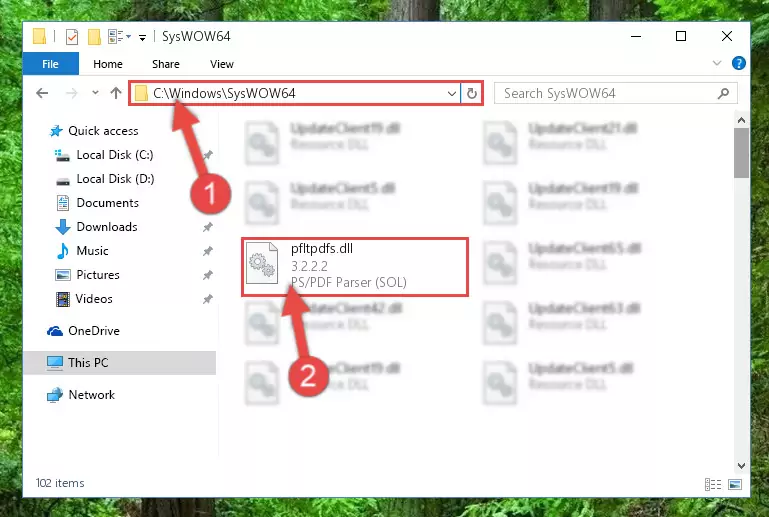The image size is (769, 517).
Task: Open the File tab
Action: tap(51, 64)
